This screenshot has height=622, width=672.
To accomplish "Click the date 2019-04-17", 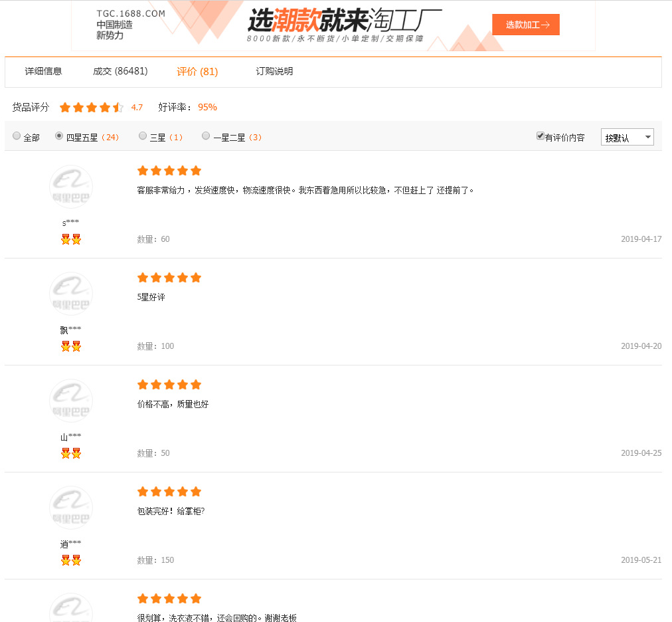I will pyautogui.click(x=641, y=239).
